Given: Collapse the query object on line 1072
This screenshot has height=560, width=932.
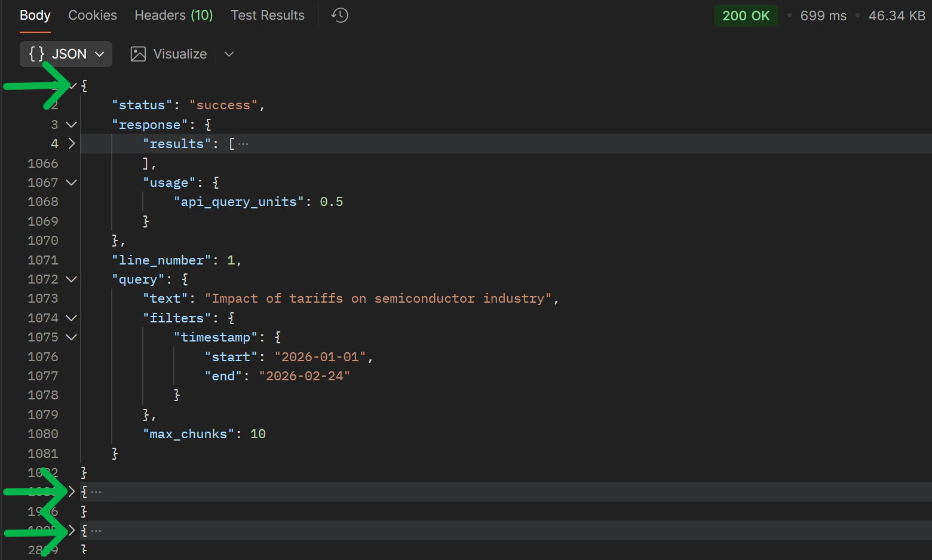Looking at the screenshot, I should 71,279.
